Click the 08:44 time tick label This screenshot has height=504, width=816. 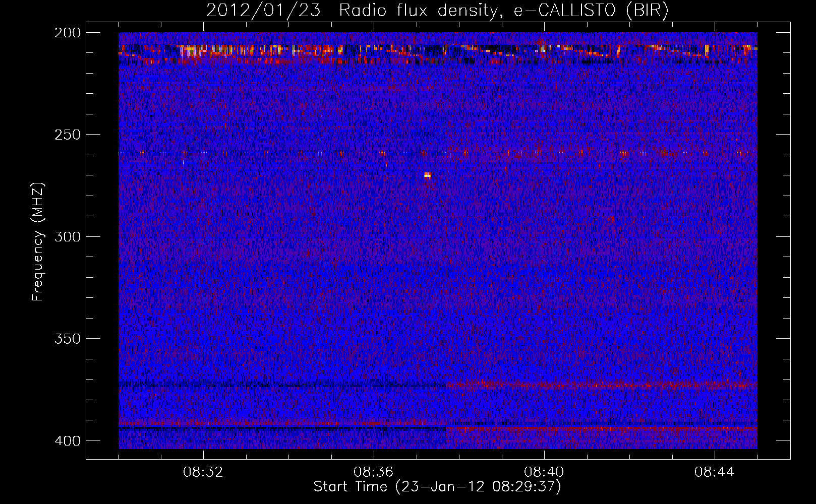(715, 472)
